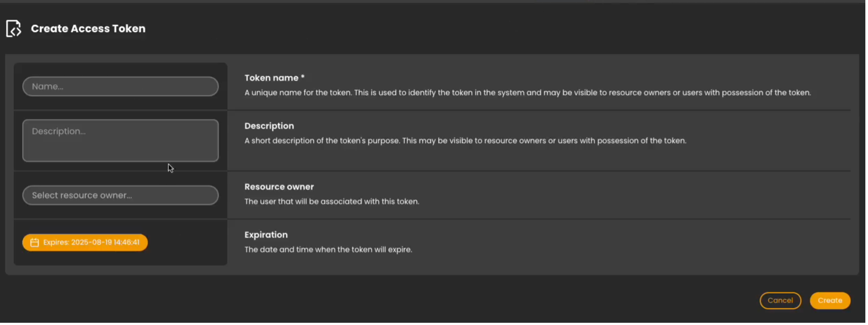Click the bold Description label

coord(269,126)
